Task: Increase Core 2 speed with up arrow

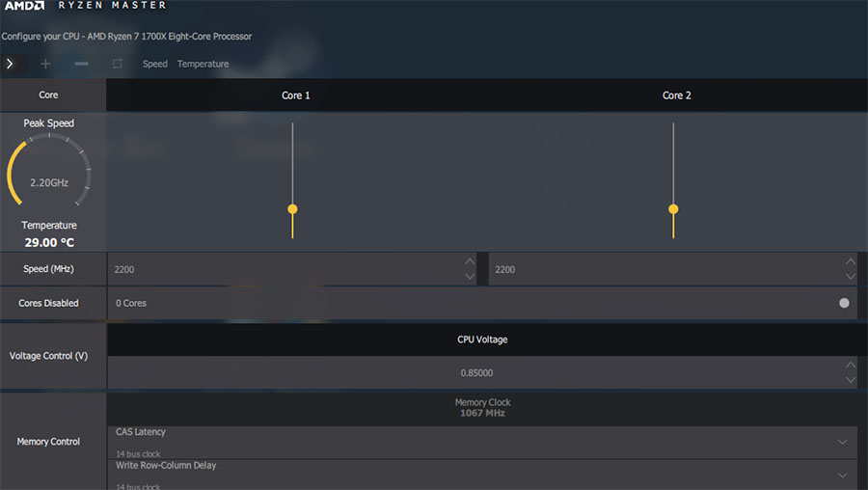Action: coord(851,261)
